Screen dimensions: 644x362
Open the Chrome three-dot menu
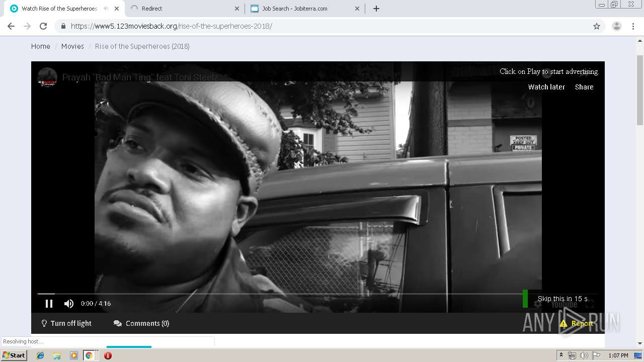(633, 26)
